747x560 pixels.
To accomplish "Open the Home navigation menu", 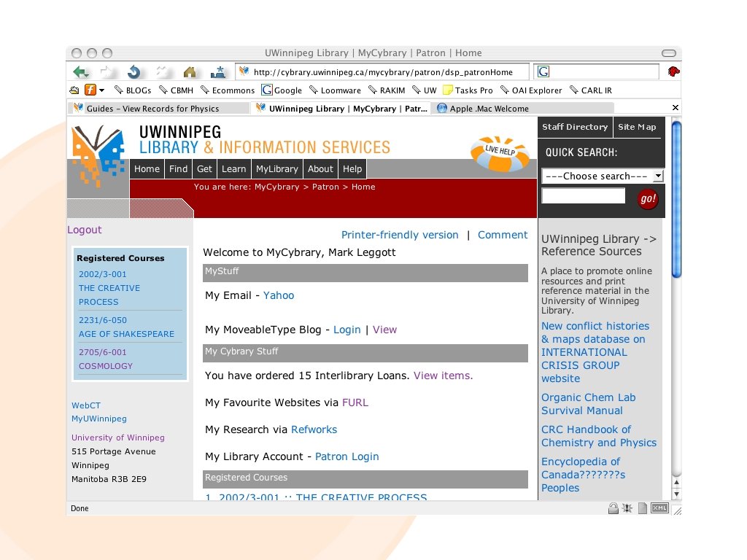I will click(147, 169).
